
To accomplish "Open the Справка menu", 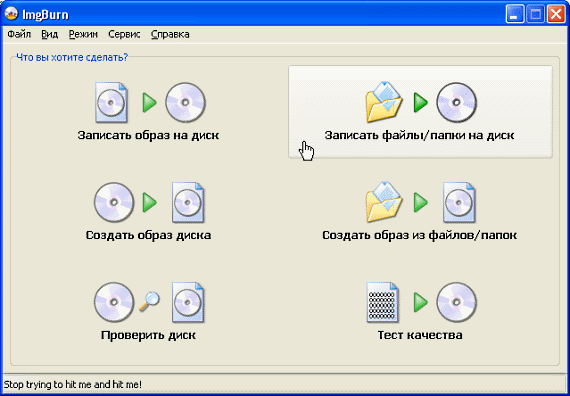I will (x=170, y=35).
